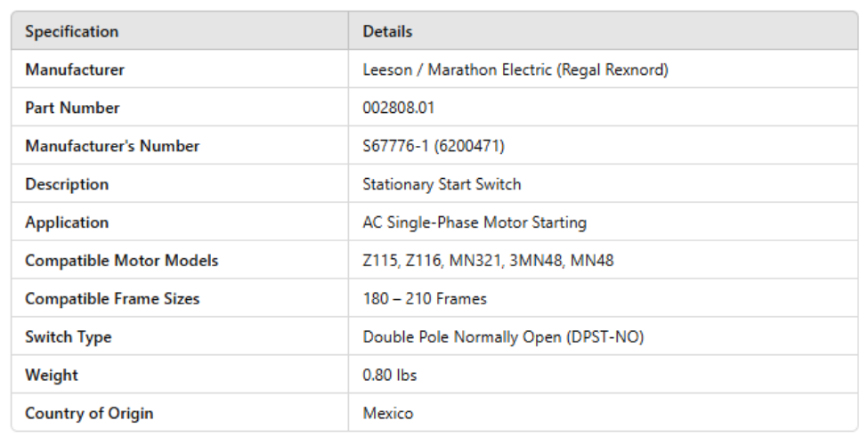This screenshot has height=445, width=868.
Task: Click the Compatible Motor Models label
Action: pyautogui.click(x=121, y=261)
